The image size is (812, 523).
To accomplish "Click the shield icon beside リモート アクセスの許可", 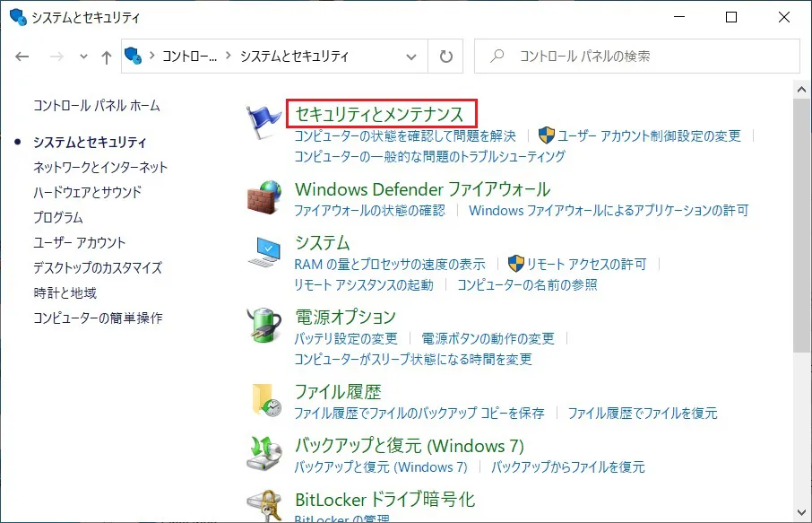I will (515, 264).
